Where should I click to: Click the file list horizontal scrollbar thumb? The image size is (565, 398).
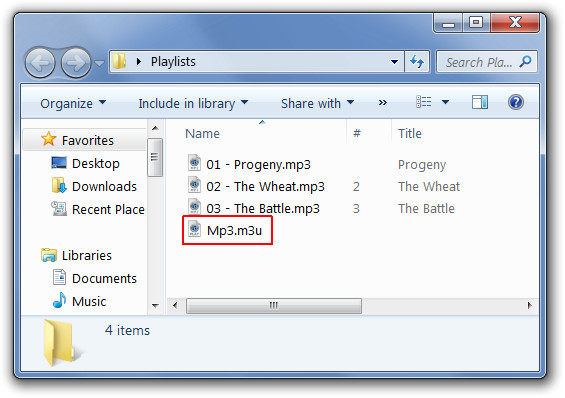click(273, 306)
